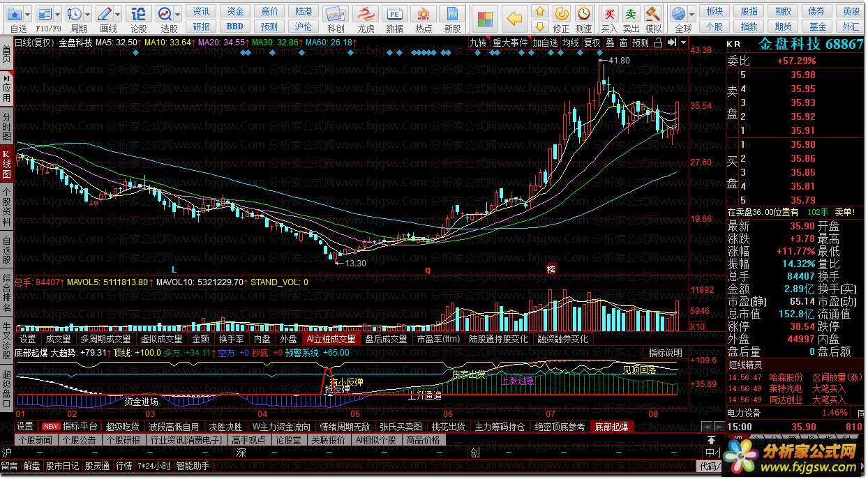Toggle 重大事件 major events markers
Viewport: 868px width, 479px height.
(511, 43)
